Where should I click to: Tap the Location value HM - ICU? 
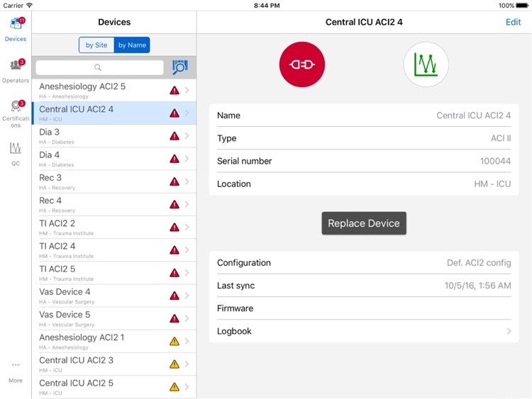pos(492,184)
